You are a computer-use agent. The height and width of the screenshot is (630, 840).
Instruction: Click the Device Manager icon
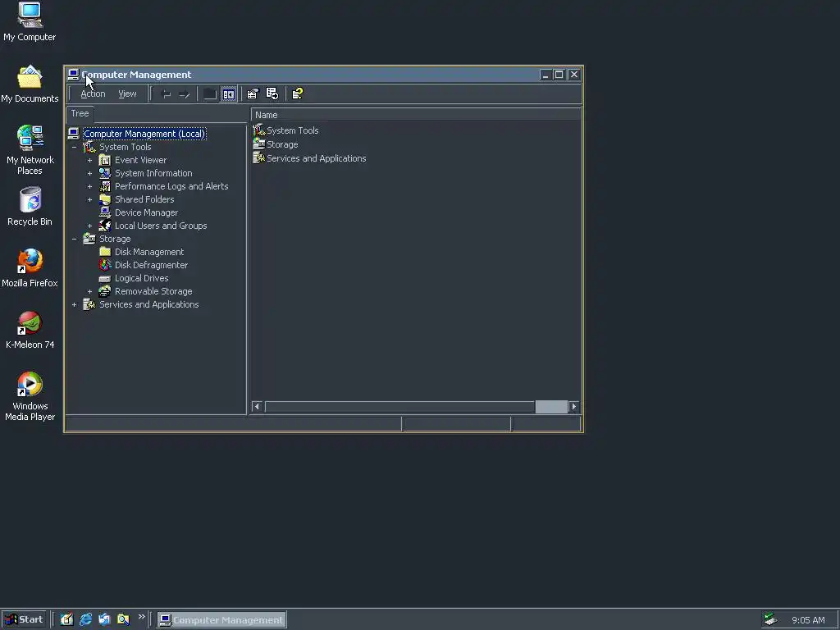[x=105, y=212]
